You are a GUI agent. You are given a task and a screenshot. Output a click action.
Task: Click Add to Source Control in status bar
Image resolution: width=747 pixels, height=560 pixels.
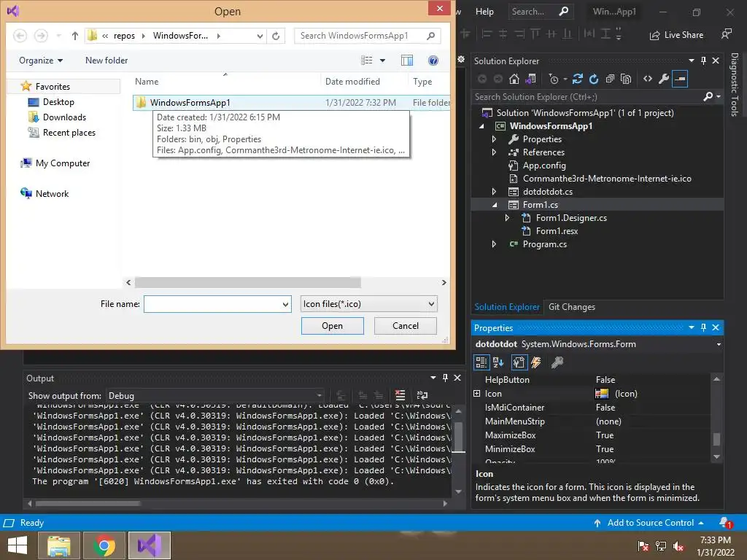[650, 523]
